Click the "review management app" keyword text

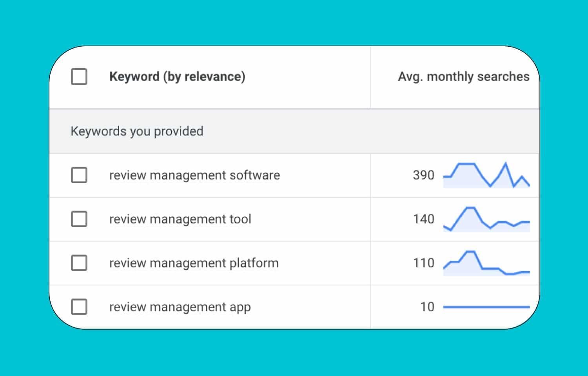180,307
